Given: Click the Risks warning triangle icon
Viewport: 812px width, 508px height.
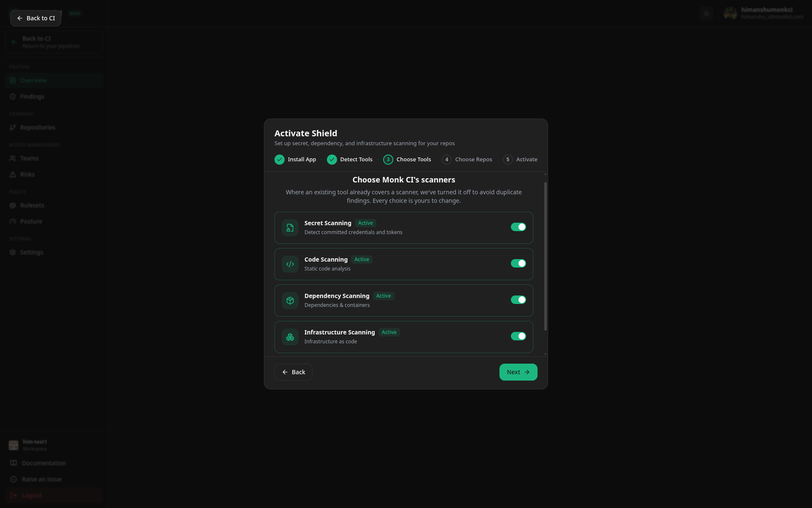Looking at the screenshot, I should tap(13, 174).
